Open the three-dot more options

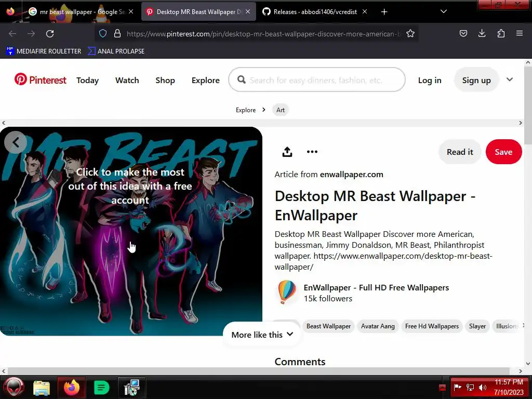coord(312,152)
